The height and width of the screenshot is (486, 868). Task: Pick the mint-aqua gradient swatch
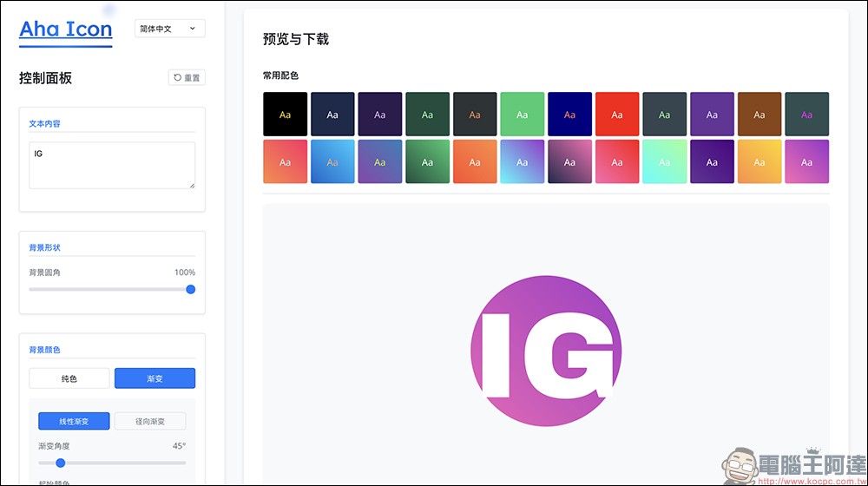[664, 161]
